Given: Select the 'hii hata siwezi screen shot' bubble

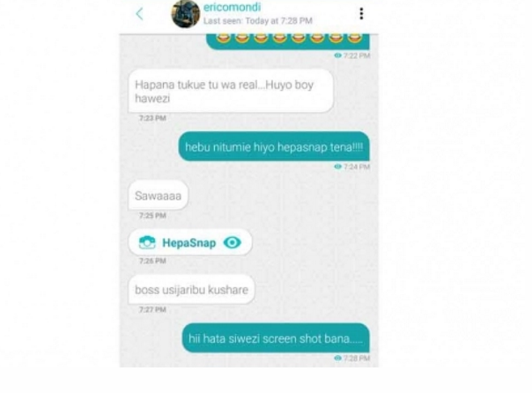Looking at the screenshot, I should (276, 338).
